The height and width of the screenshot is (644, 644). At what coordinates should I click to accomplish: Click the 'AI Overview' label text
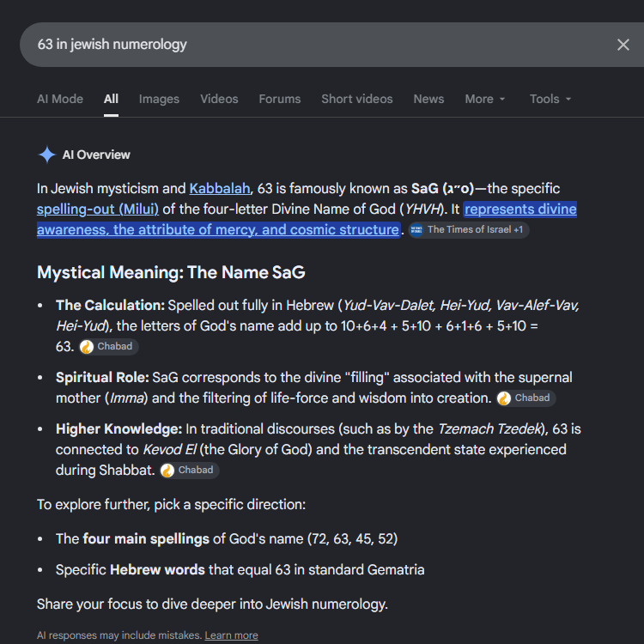tap(96, 155)
